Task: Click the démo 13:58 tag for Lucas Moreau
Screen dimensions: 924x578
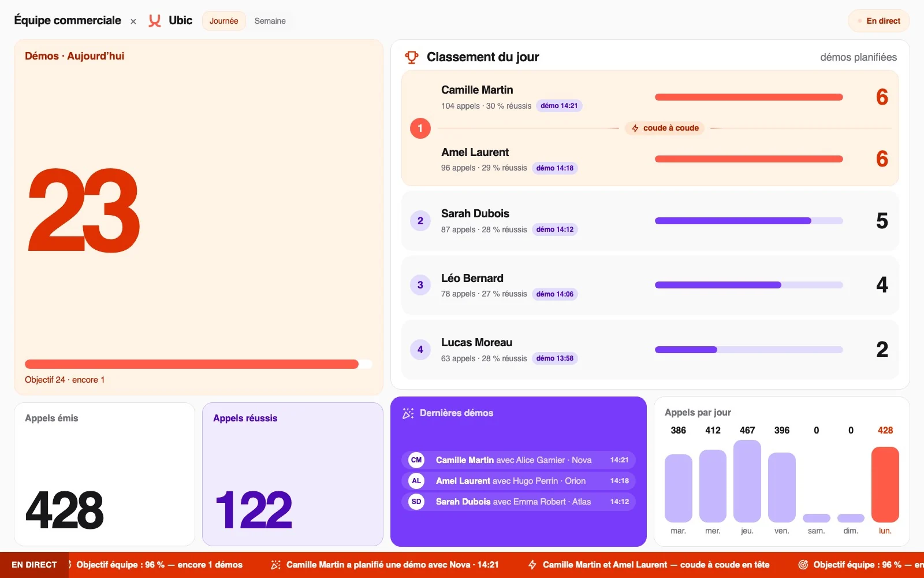Action: click(x=555, y=358)
